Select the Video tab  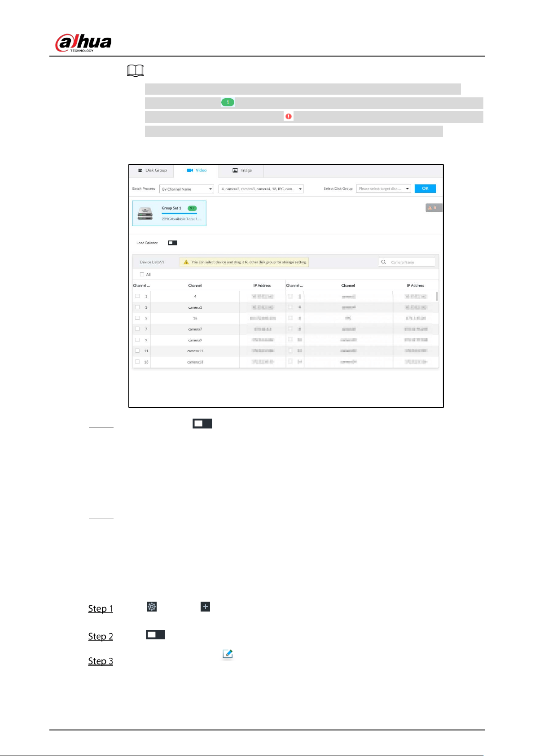click(x=197, y=170)
